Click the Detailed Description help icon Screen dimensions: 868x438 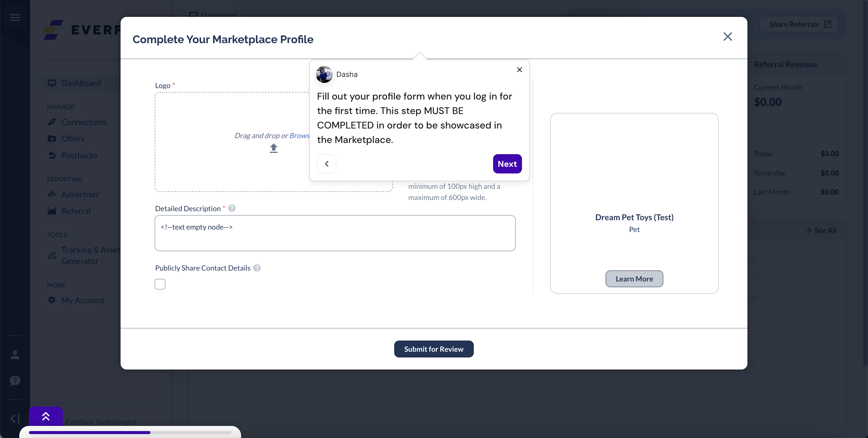coord(232,208)
